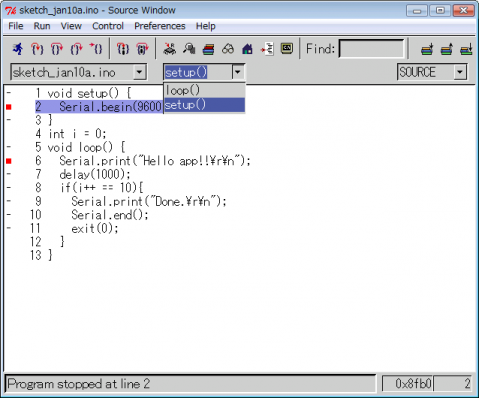Image resolution: width=479 pixels, height=398 pixels.
Task: Remove the breakpoint on line 2
Action: click(9, 107)
